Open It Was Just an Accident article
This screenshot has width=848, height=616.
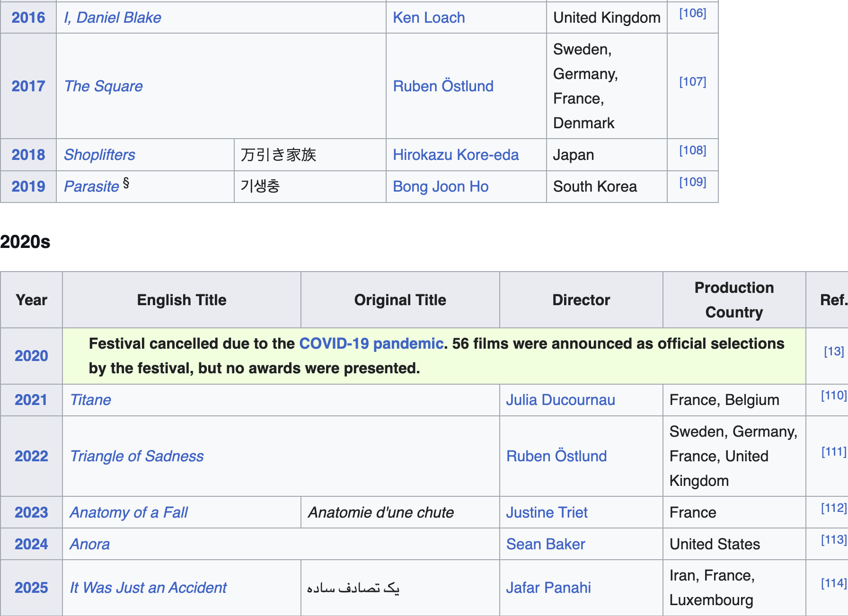tap(148, 588)
